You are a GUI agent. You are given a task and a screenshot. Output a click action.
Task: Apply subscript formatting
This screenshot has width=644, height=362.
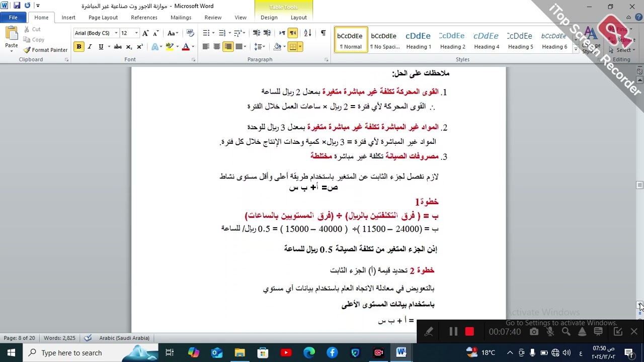tap(129, 47)
